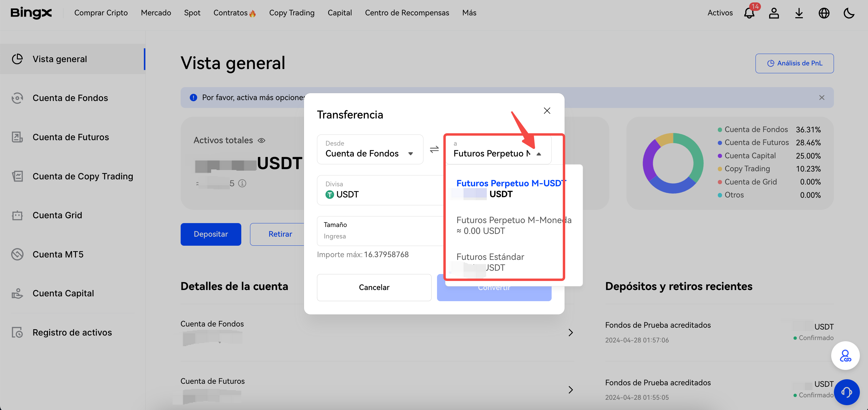Select Registro de activos in sidebar
868x410 pixels.
coord(72,333)
